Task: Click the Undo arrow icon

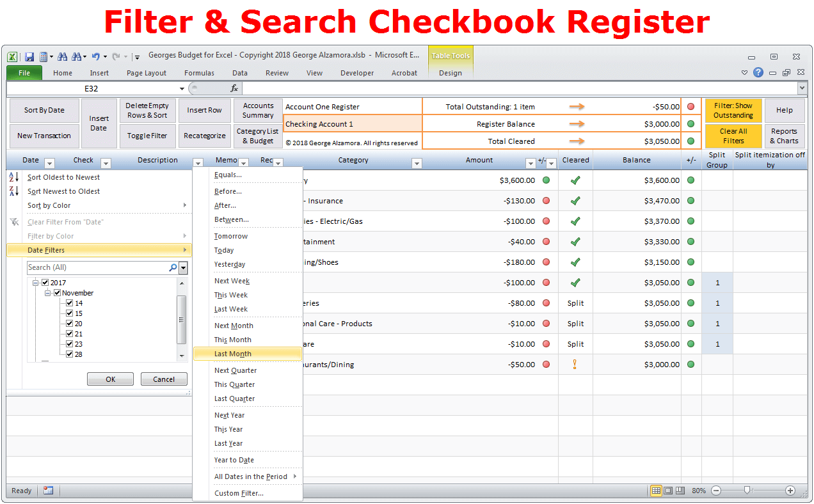Action: click(95, 56)
